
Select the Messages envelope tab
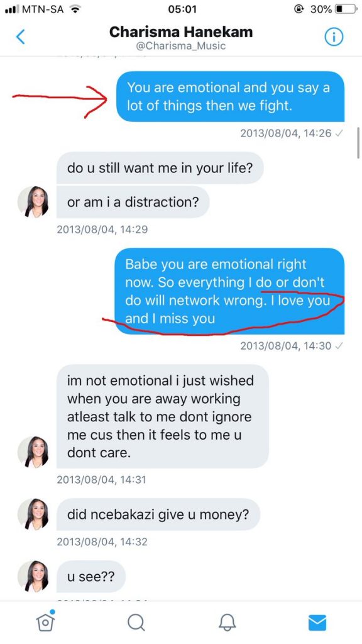(317, 622)
